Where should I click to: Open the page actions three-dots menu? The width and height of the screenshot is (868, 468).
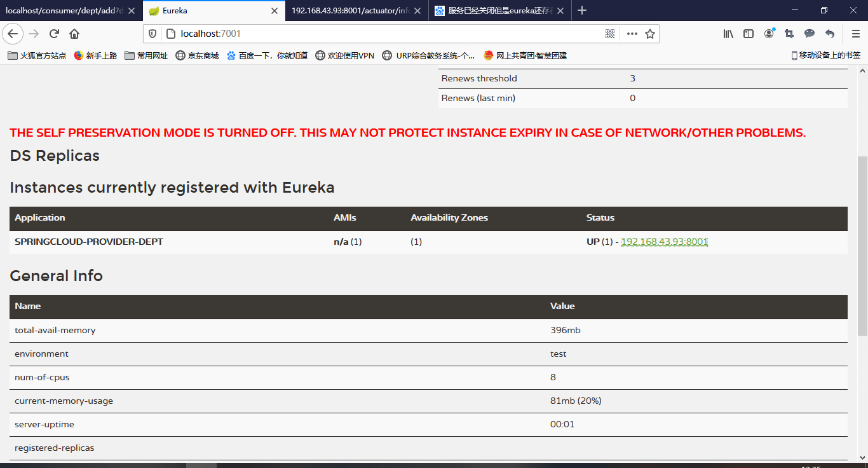click(632, 34)
